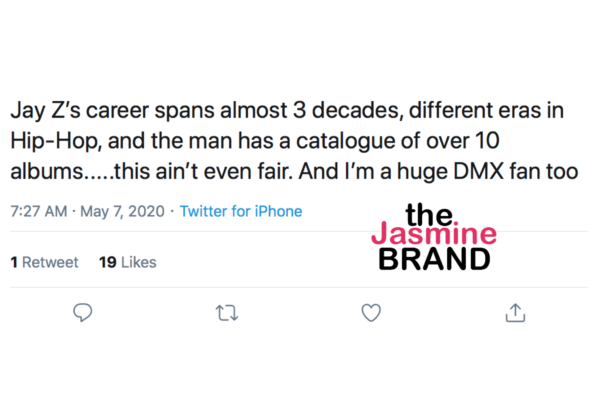Click the word 'Hip-Hop' in the tweet
This screenshot has width=595, height=397.
pyautogui.click(x=55, y=141)
